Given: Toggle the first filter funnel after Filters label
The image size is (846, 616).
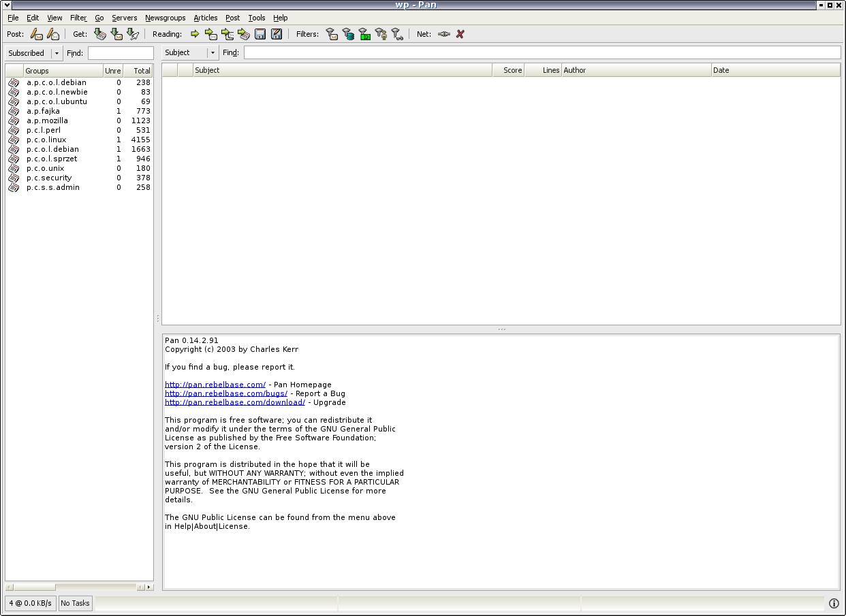Looking at the screenshot, I should (332, 34).
